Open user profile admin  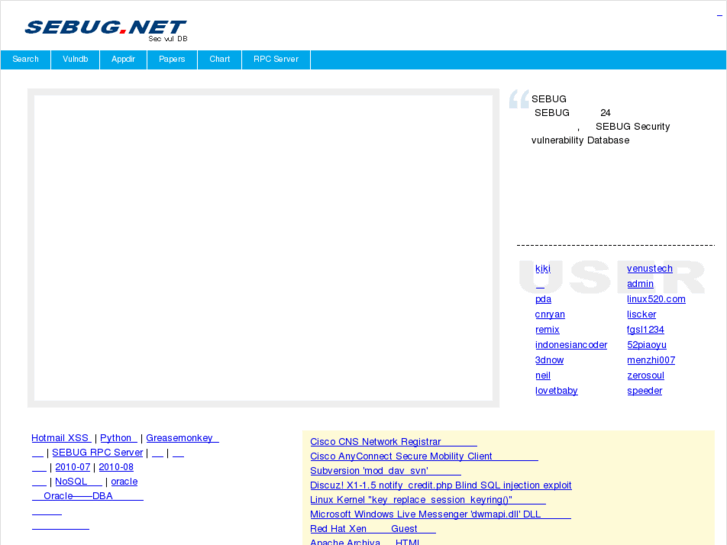(x=640, y=284)
